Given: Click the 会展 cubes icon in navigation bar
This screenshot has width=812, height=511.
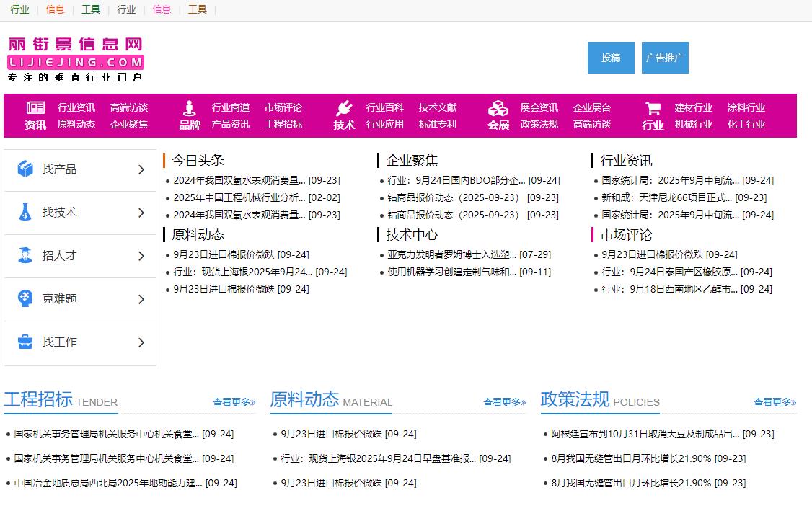Looking at the screenshot, I should [x=498, y=108].
